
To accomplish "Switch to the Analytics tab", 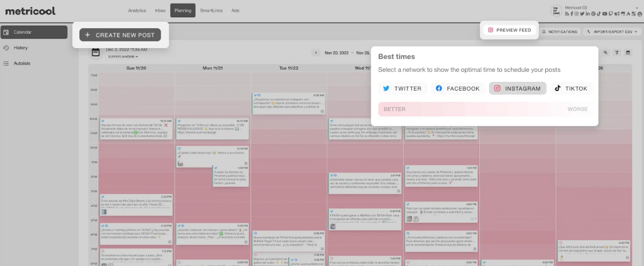I will click(137, 10).
